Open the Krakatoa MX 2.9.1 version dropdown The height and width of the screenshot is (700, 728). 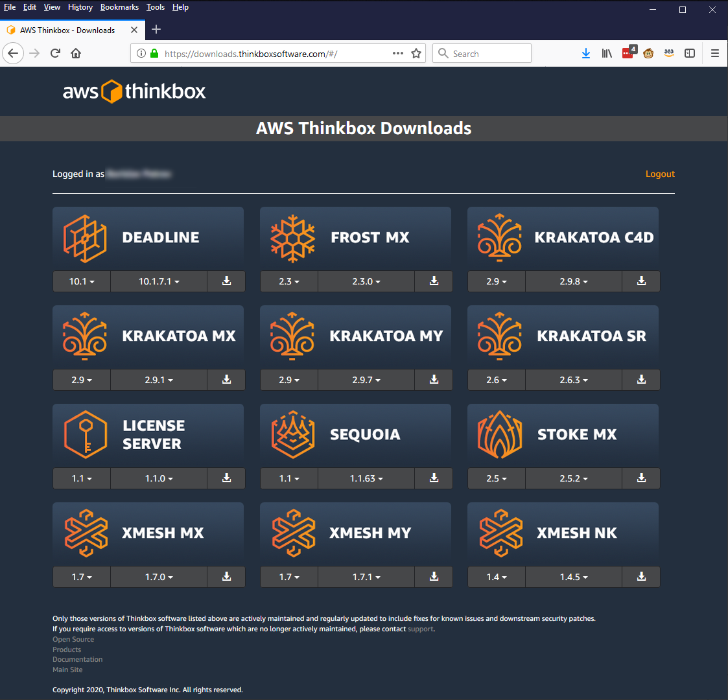click(158, 380)
